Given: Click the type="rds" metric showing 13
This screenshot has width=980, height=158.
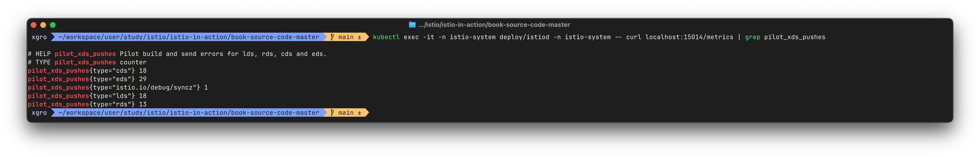Looking at the screenshot, I should click(87, 104).
